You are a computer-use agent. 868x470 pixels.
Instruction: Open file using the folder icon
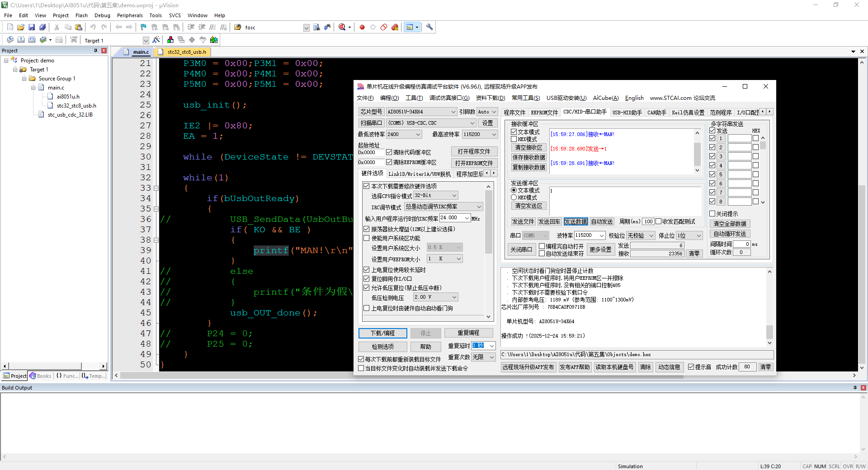(x=21, y=28)
